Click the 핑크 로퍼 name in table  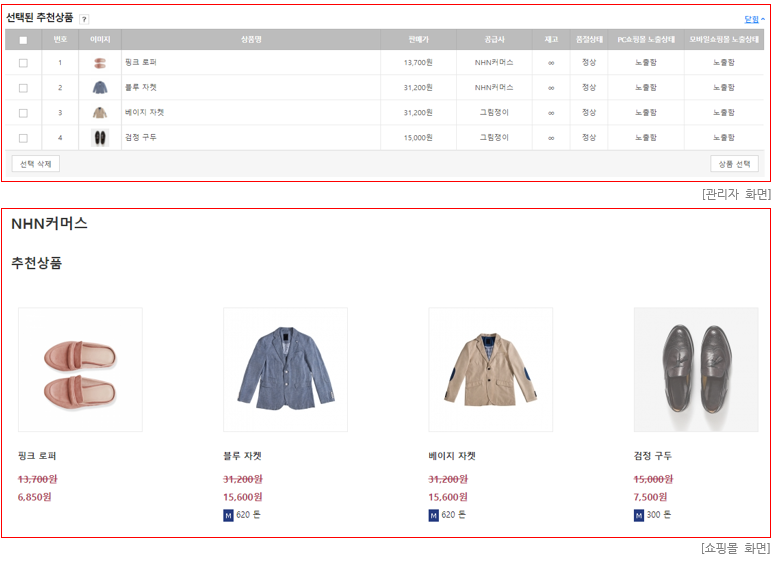[141, 62]
